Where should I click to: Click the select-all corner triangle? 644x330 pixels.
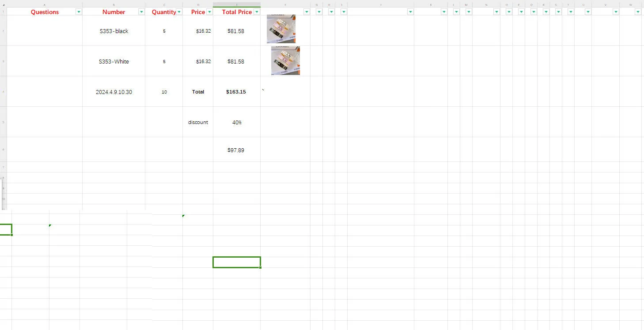3,4
